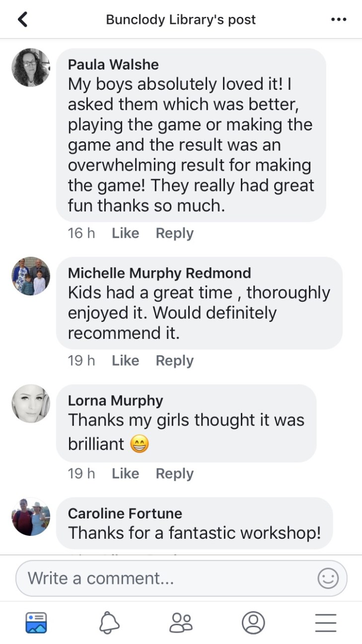Open the emoji picker in comment box
Screen dimensions: 362x644
tap(328, 578)
